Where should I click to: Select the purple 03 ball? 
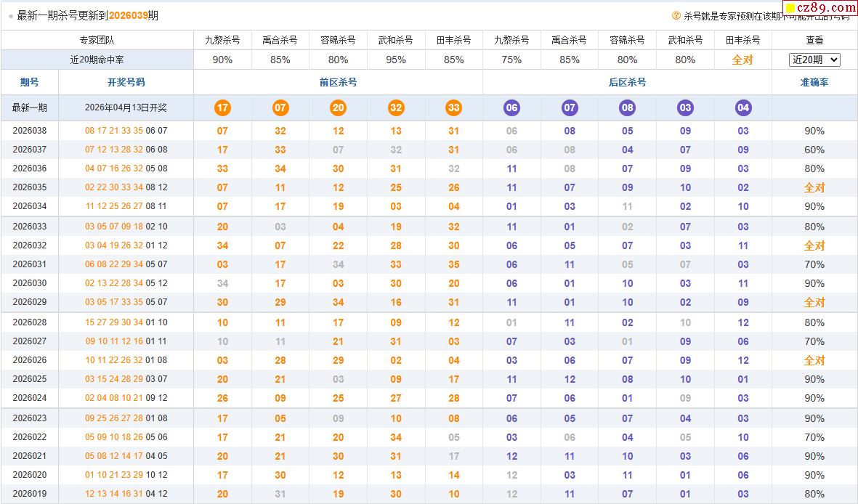[685, 108]
